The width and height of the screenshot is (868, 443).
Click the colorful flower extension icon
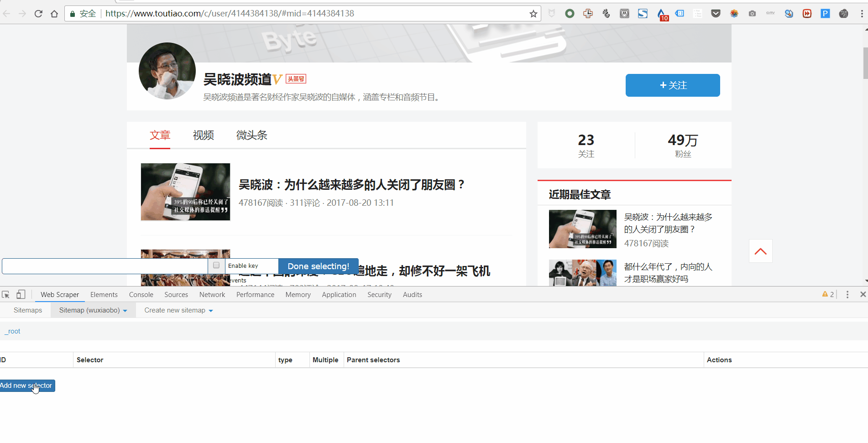pos(734,14)
